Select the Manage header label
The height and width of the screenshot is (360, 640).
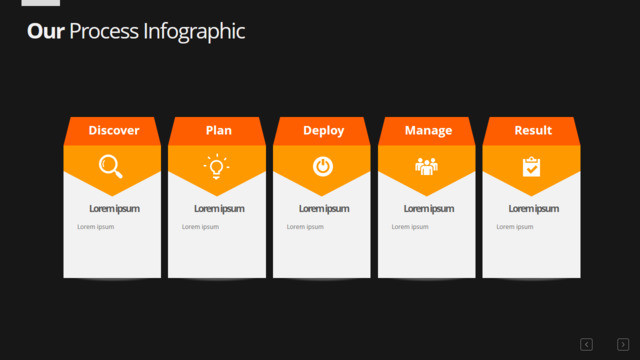coord(428,131)
